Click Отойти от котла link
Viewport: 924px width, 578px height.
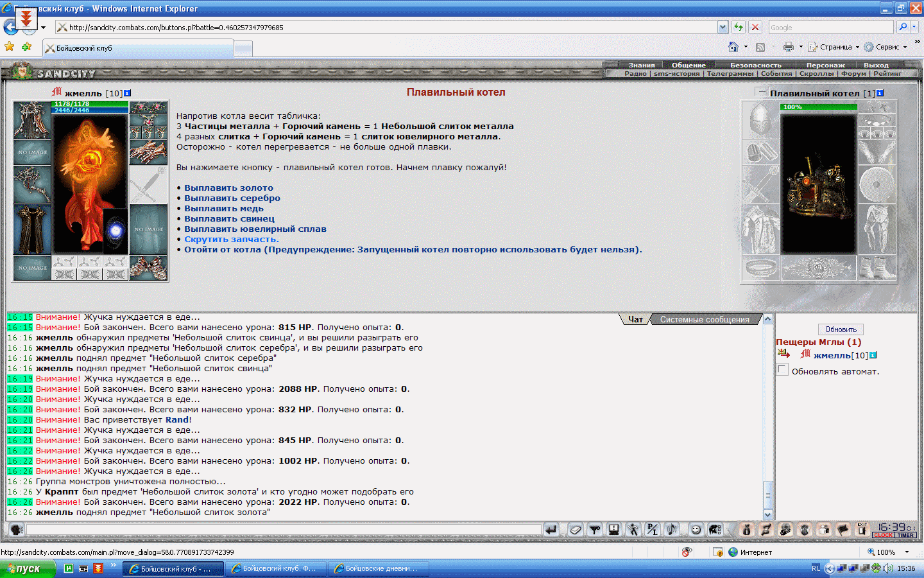coord(413,250)
